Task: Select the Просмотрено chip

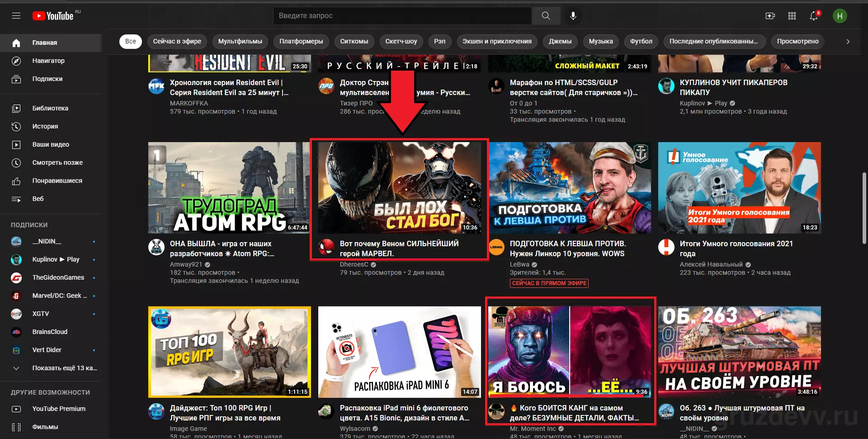Action: pyautogui.click(x=798, y=41)
